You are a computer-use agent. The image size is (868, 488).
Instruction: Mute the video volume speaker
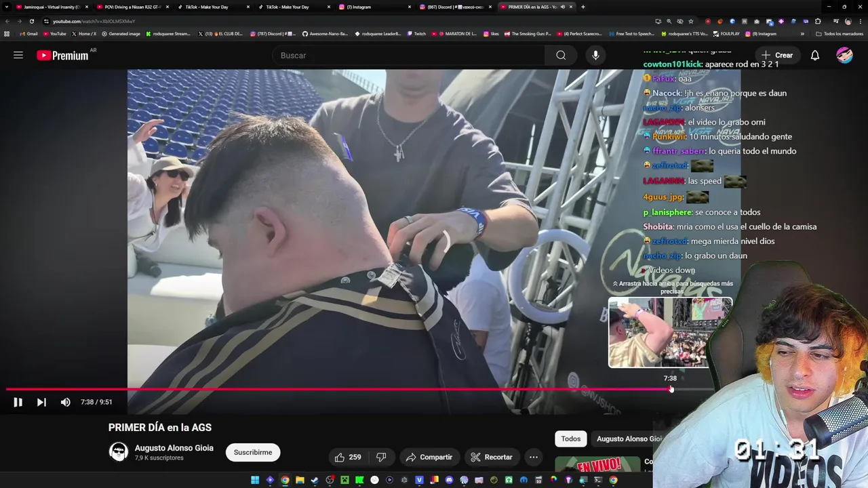(65, 402)
